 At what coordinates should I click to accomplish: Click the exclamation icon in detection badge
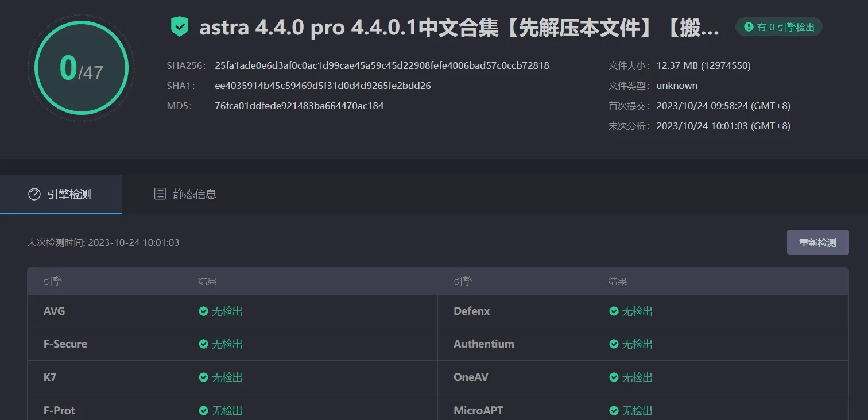pos(749,27)
